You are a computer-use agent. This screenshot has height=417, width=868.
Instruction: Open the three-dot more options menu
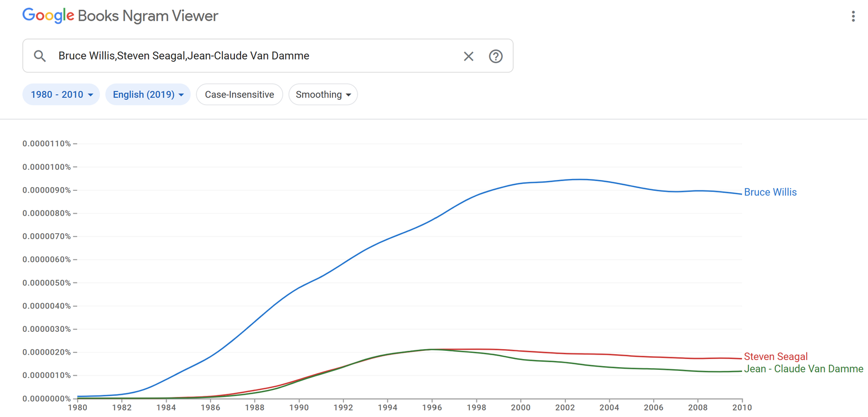point(853,16)
